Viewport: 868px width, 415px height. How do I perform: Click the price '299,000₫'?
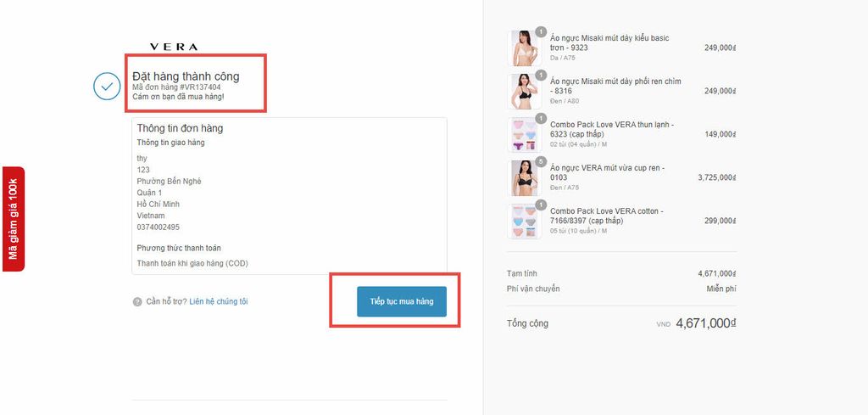[x=721, y=221]
